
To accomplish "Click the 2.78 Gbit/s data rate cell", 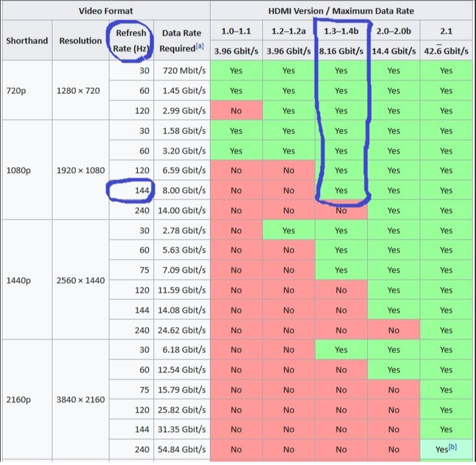I will tap(182, 231).
